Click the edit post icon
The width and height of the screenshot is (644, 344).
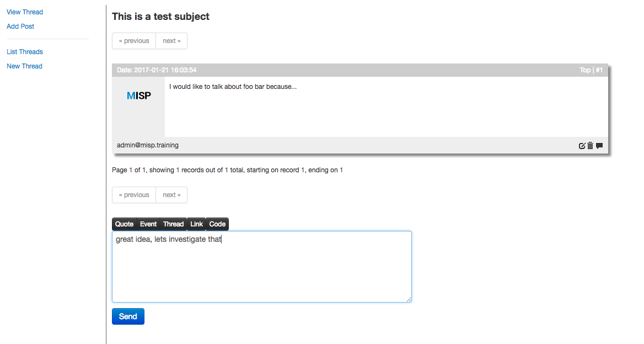coord(582,146)
